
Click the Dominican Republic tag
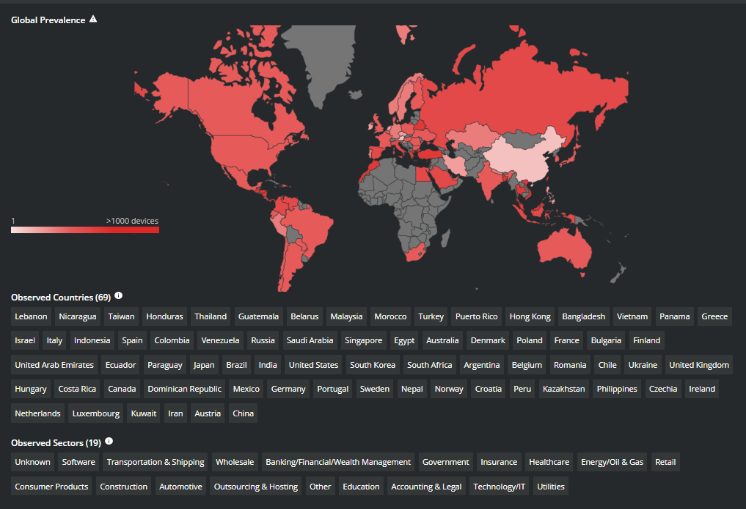185,389
